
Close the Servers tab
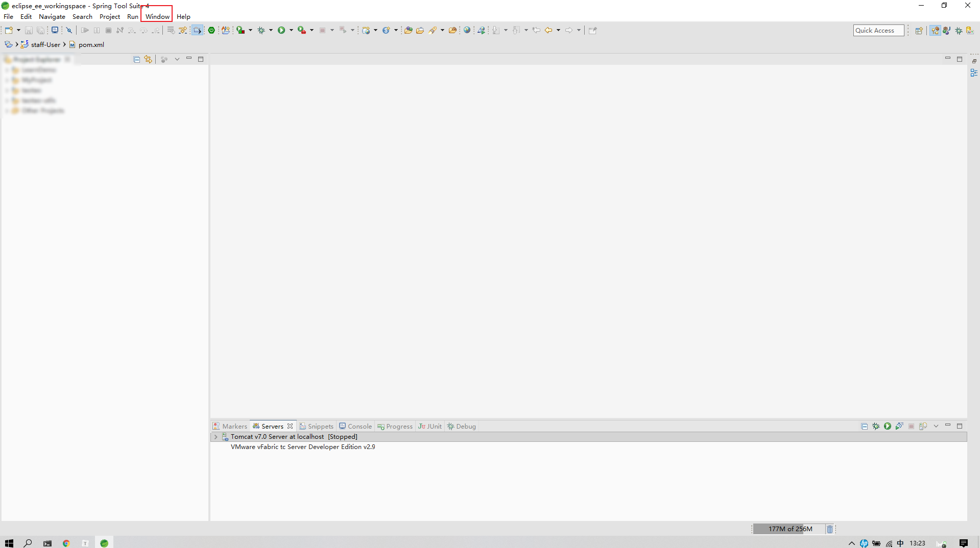[x=290, y=426]
